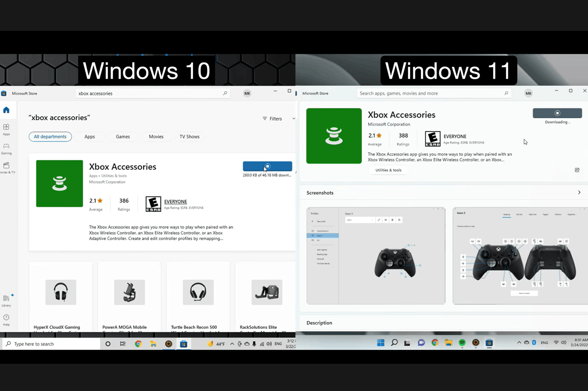This screenshot has height=391, width=588.
Task: Open Microsoft Store on Windows 10 taskbar
Action: (184, 344)
